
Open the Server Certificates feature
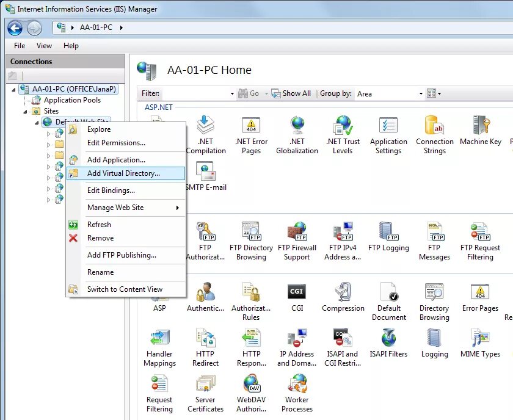click(x=205, y=393)
